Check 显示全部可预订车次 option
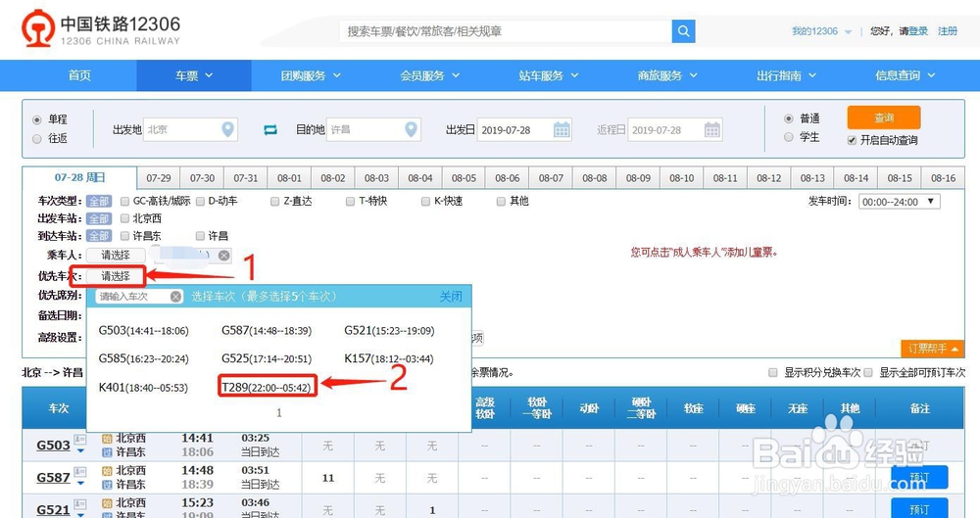The height and width of the screenshot is (518, 980). (868, 372)
